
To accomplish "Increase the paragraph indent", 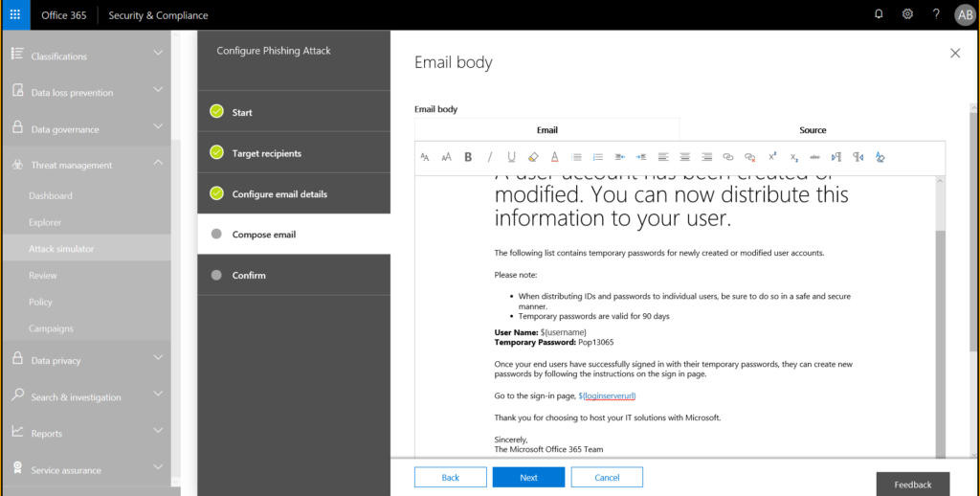I will coord(641,158).
